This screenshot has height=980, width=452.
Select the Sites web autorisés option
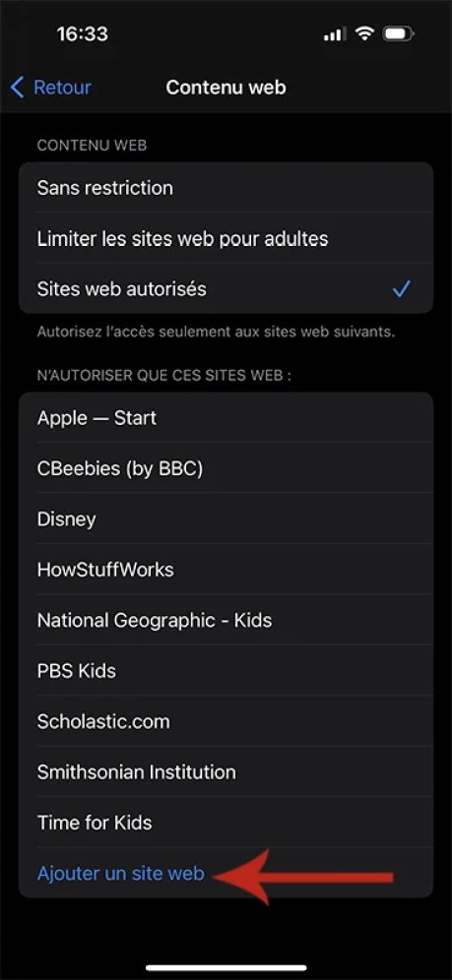[x=226, y=288]
